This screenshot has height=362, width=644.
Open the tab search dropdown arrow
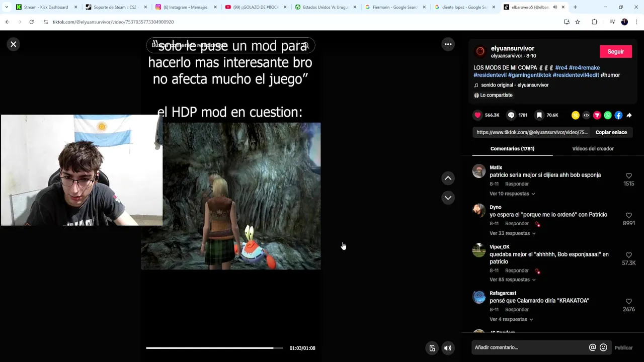[x=7, y=7]
